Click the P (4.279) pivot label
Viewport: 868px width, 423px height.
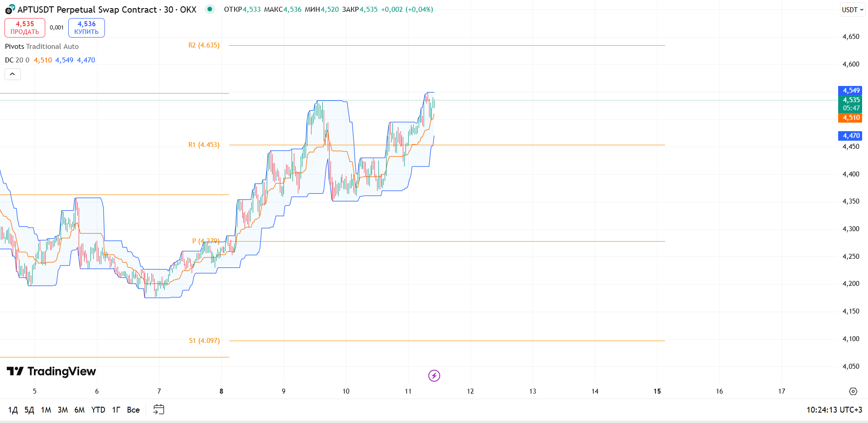pos(206,241)
